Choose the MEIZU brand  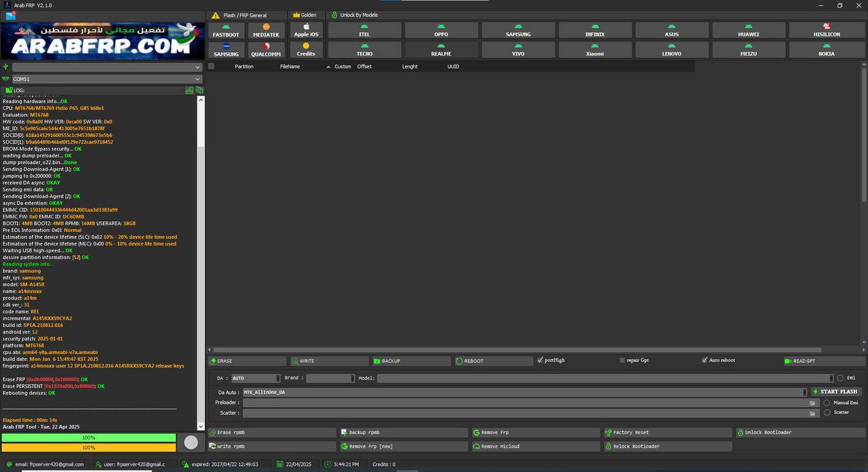coord(749,50)
